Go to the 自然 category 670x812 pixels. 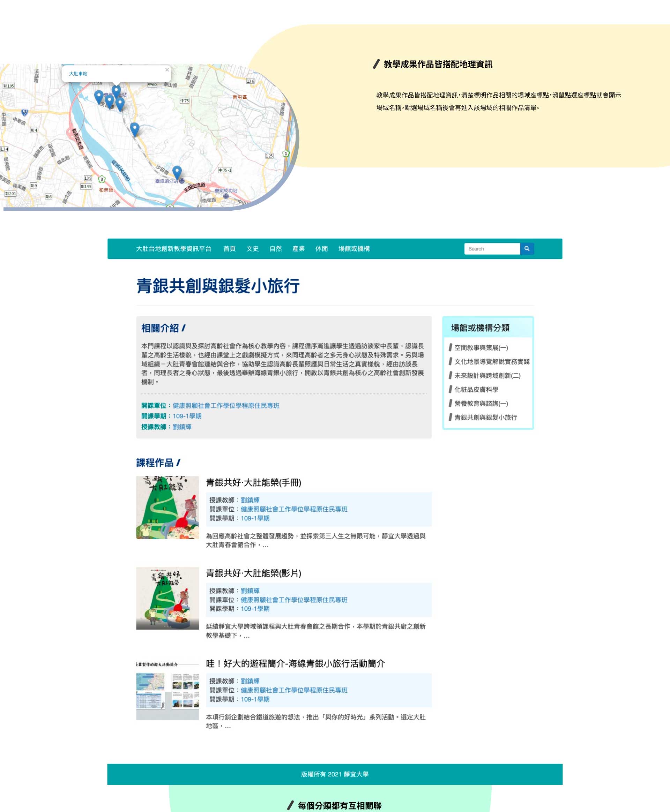coord(276,248)
